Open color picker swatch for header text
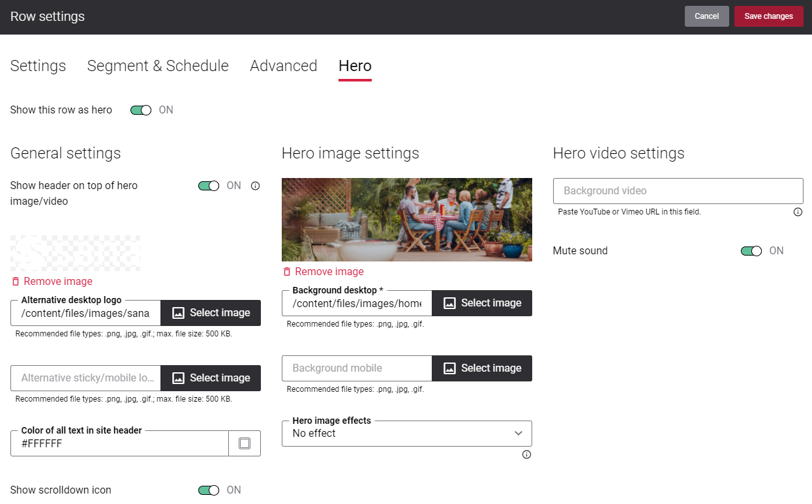Screen dimensions: 812x504 [x=245, y=443]
